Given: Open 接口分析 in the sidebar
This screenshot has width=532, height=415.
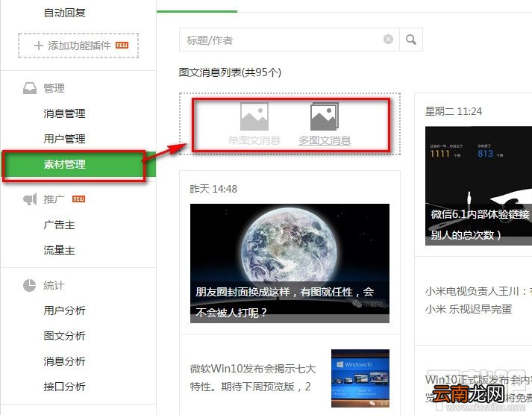Looking at the screenshot, I should point(64,387).
